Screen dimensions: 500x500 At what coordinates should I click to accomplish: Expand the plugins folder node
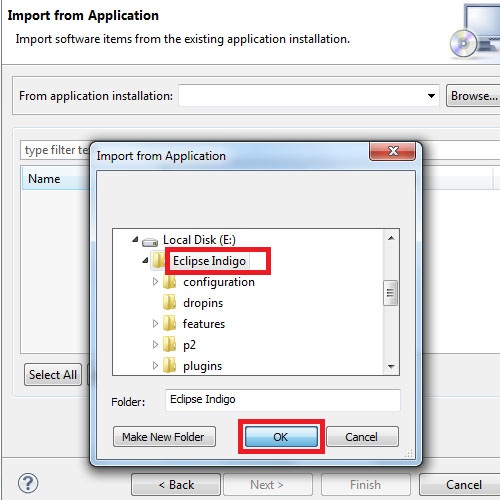[155, 366]
